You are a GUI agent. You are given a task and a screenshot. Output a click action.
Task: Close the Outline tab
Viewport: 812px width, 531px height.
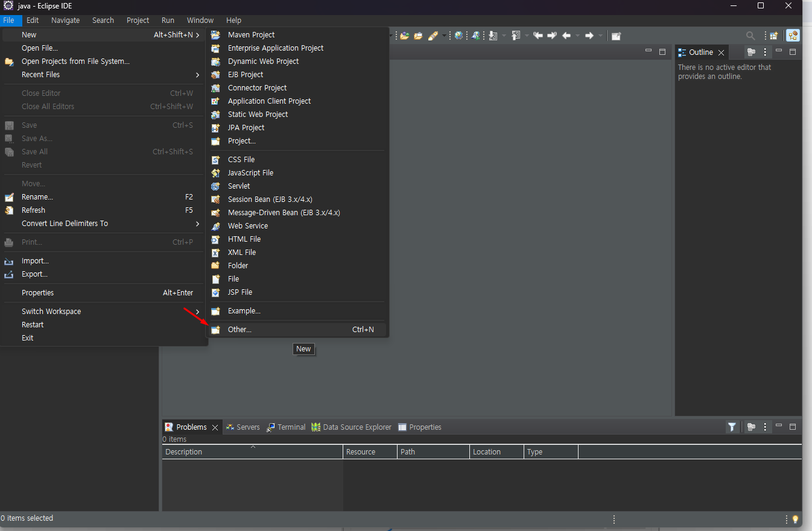pyautogui.click(x=721, y=52)
